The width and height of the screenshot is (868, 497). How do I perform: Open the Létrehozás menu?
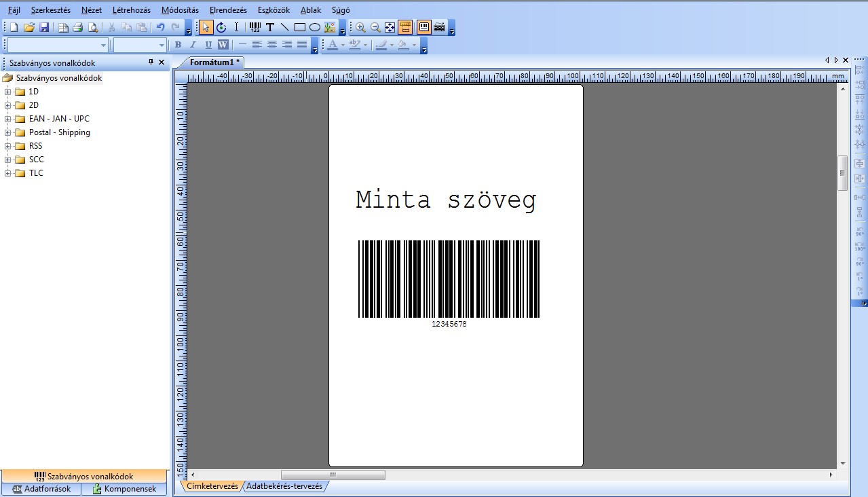click(x=132, y=10)
